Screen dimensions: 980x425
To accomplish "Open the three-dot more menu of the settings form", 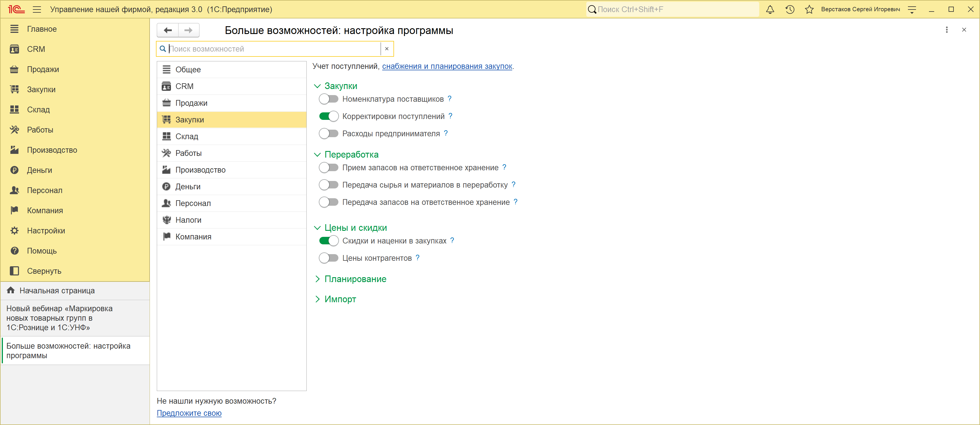I will (x=947, y=30).
